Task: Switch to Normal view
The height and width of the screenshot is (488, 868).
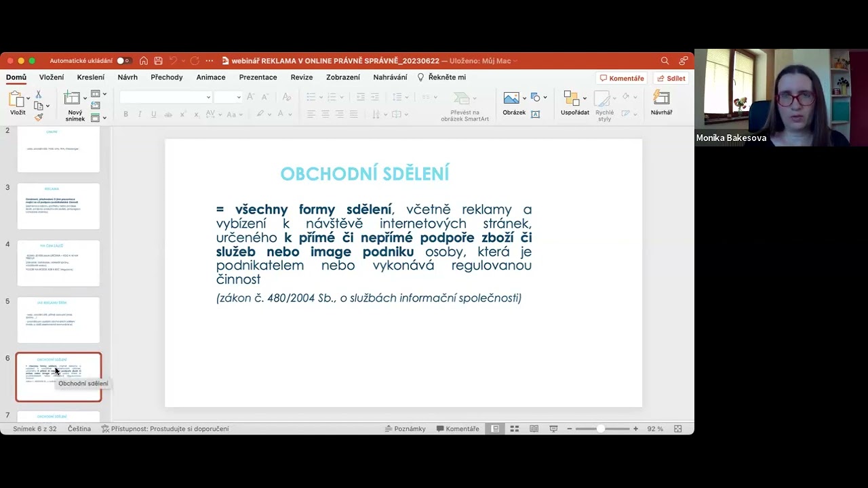Action: click(496, 428)
